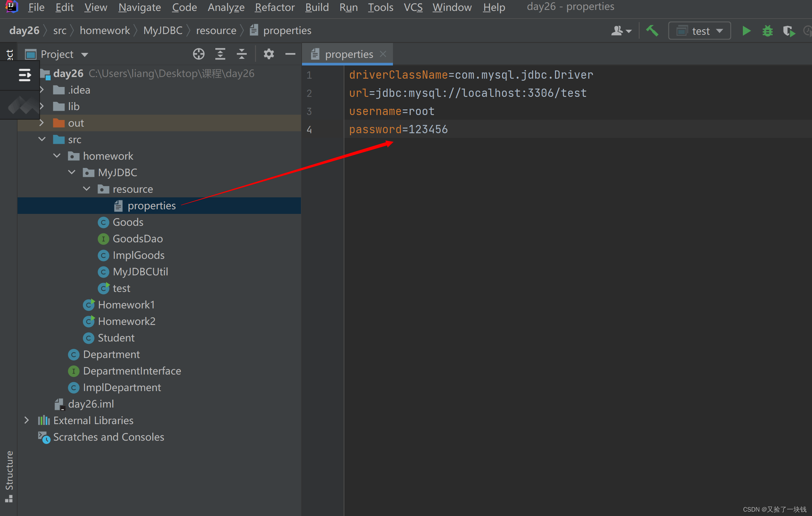Select the scroll-from-source crosshair icon
812x516 pixels.
[198, 54]
